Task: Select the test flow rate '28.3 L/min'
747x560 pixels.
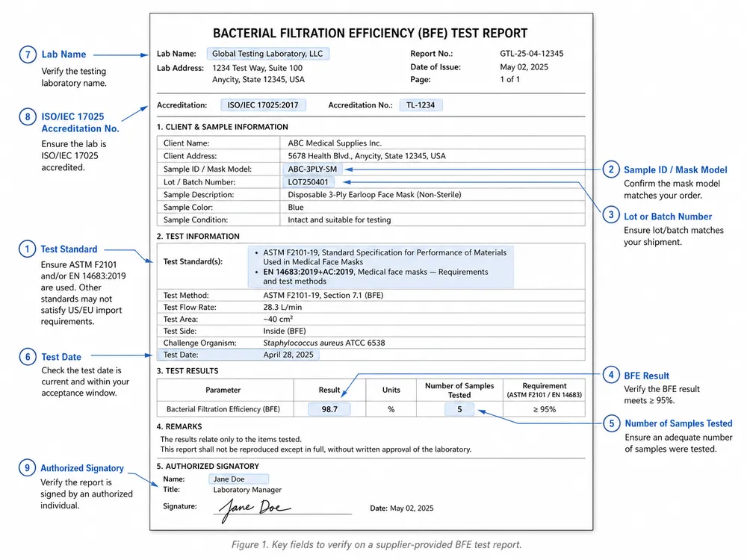Action: (x=282, y=307)
